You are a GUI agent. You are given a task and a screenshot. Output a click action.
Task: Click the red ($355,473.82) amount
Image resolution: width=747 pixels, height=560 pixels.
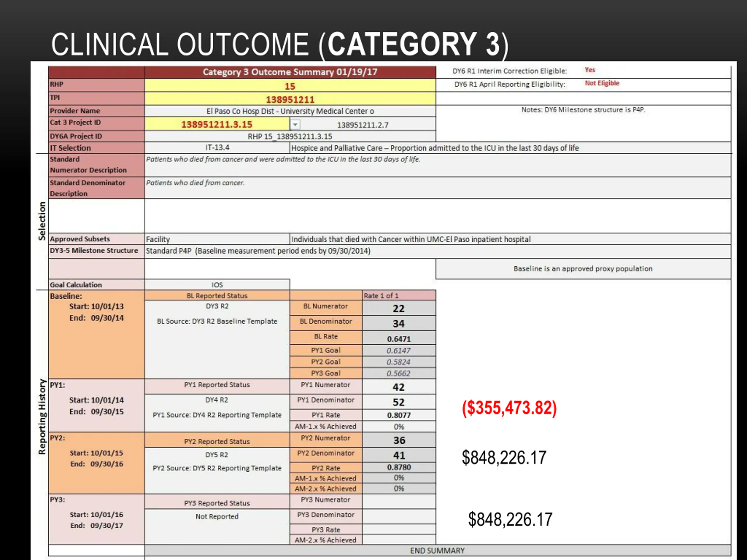point(509,408)
